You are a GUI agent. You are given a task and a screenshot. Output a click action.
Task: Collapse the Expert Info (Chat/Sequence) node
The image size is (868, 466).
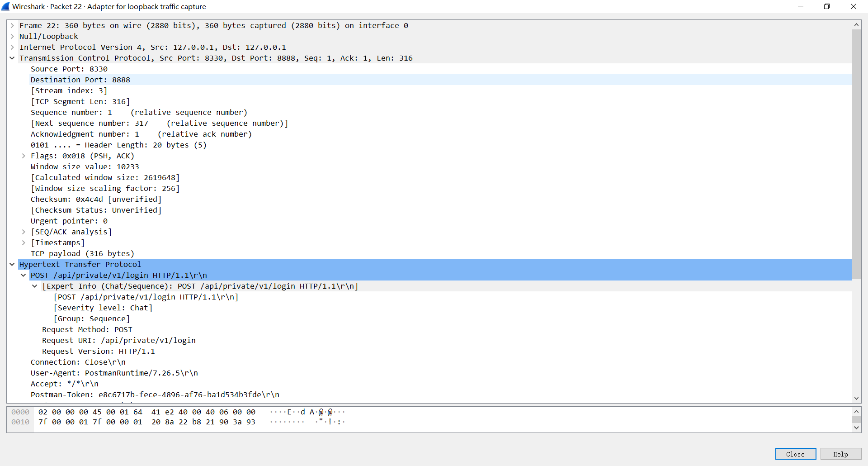(35, 286)
